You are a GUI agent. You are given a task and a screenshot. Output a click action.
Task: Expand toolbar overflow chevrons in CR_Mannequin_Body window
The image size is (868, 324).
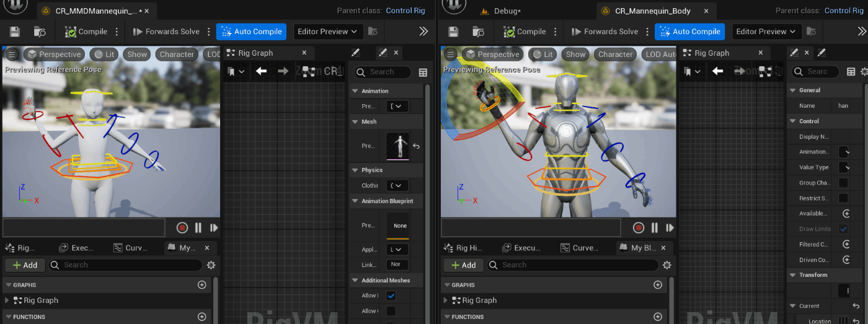(x=862, y=32)
